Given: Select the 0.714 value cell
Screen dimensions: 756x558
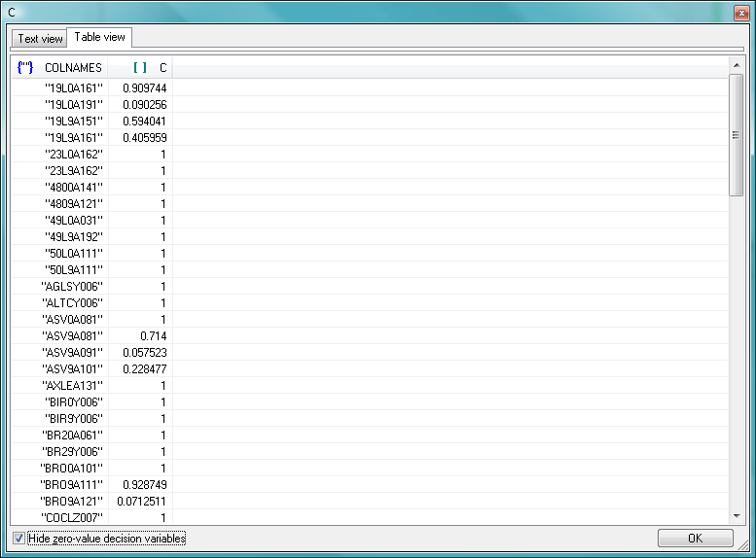Looking at the screenshot, I should click(153, 335).
